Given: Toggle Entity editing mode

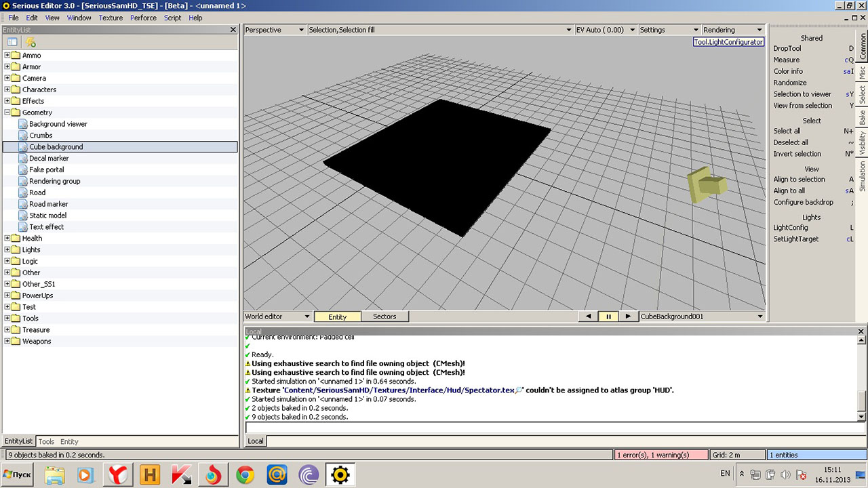Looking at the screenshot, I should pyautogui.click(x=337, y=317).
